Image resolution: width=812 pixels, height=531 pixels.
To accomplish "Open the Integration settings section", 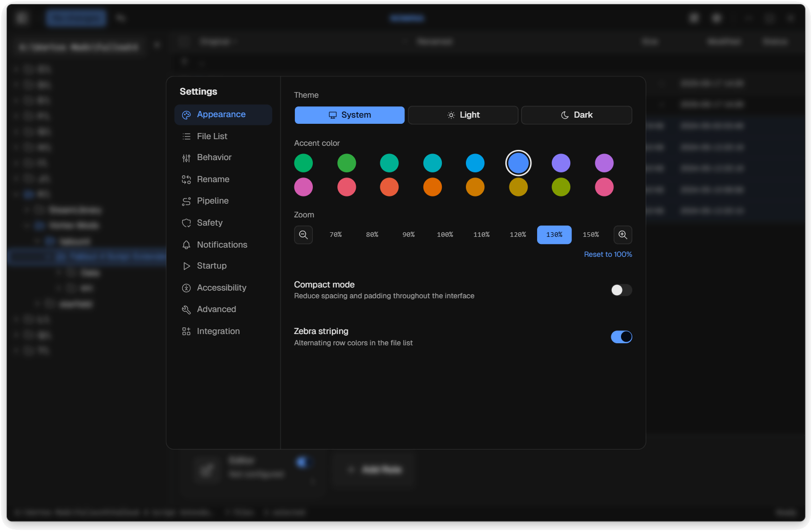I will (x=218, y=331).
